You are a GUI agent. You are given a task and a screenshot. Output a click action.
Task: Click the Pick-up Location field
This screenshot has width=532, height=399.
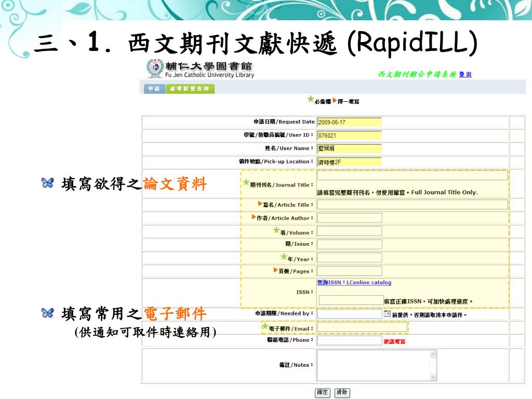click(x=349, y=162)
